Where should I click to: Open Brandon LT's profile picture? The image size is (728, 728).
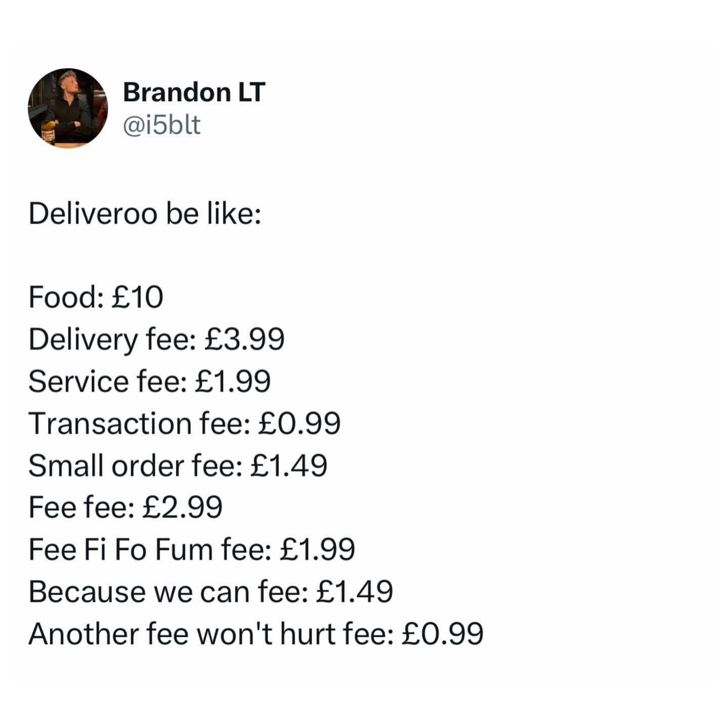coord(68,108)
